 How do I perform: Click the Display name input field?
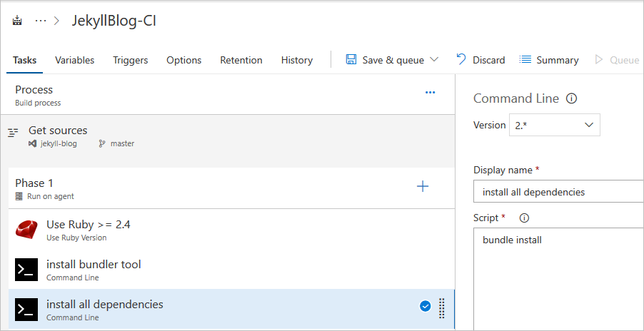[558, 192]
